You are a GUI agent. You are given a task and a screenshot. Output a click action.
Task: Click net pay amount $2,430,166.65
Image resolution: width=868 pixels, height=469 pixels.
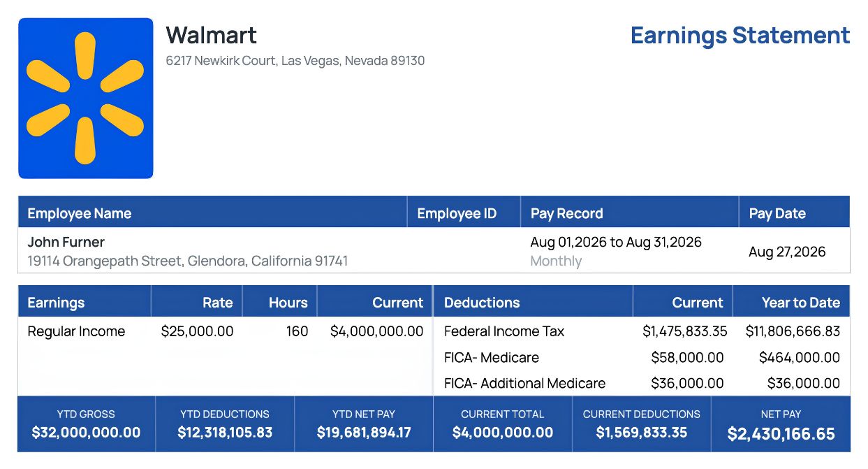point(781,434)
